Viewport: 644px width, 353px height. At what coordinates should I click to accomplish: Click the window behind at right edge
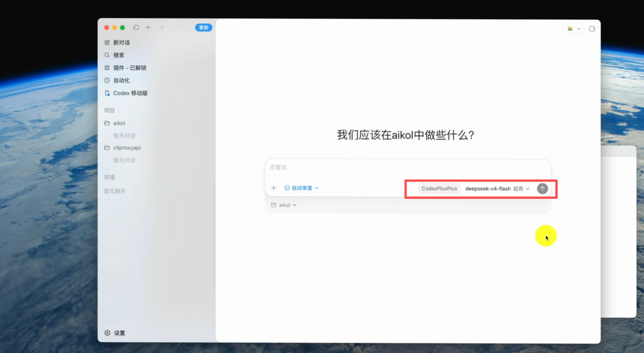[x=618, y=231]
